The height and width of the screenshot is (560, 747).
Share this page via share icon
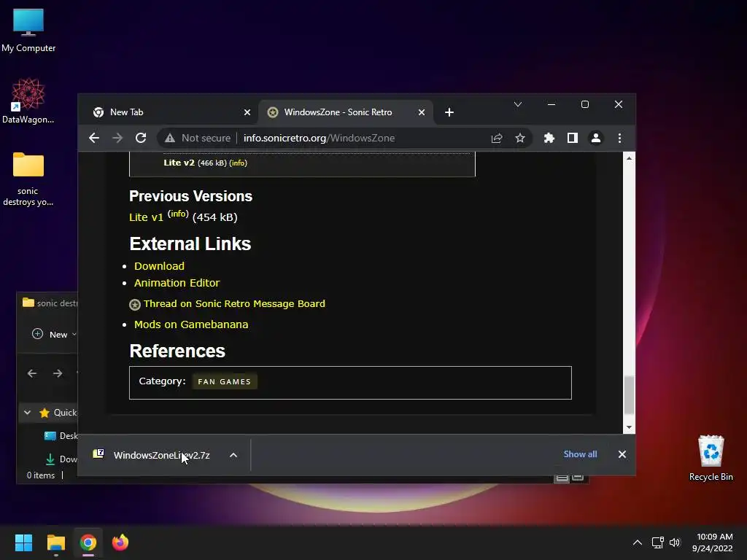pos(496,138)
